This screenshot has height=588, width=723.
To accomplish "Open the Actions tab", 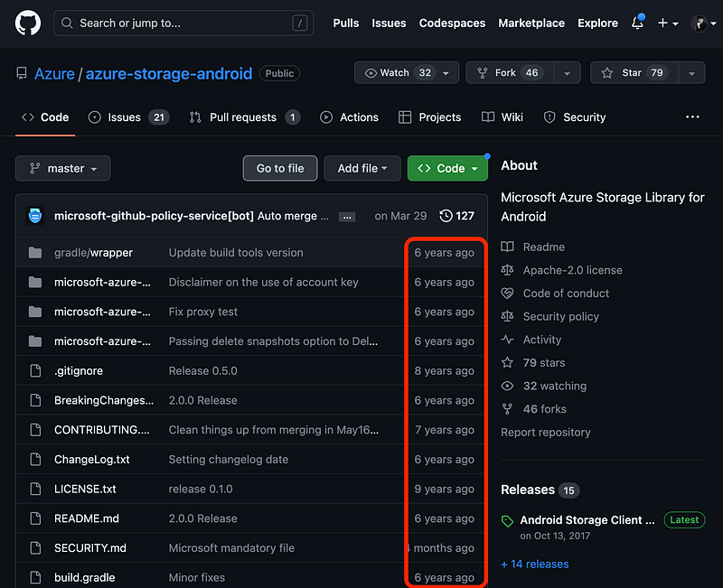I will (x=350, y=117).
